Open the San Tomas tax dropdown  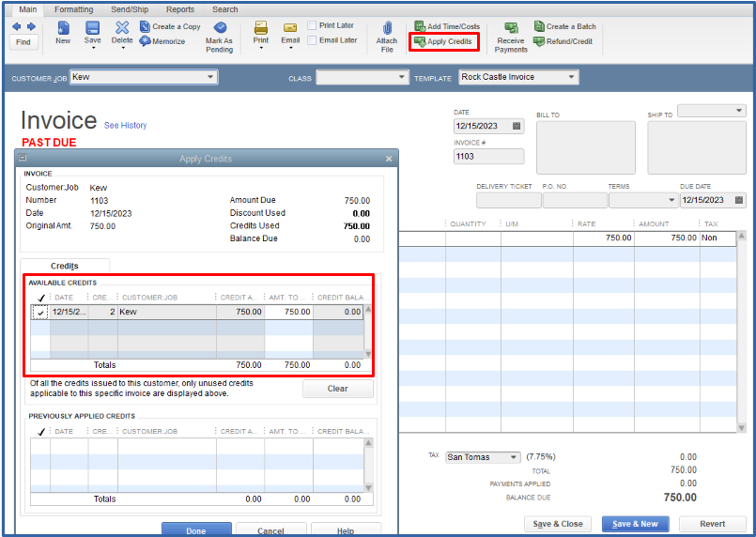pyautogui.click(x=514, y=457)
